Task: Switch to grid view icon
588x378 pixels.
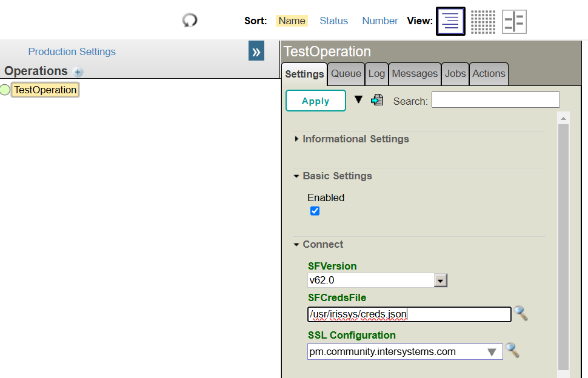Action: 483,22
